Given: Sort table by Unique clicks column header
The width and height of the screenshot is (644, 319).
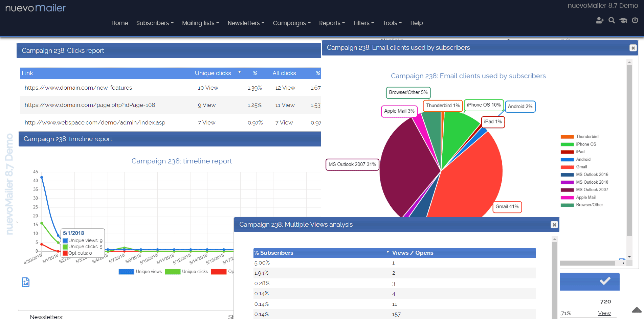Looking at the screenshot, I should coord(213,73).
